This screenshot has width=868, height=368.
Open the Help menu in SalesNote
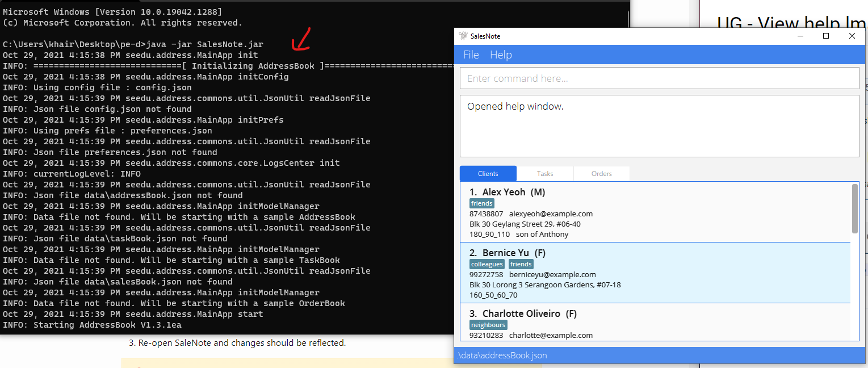pos(501,55)
